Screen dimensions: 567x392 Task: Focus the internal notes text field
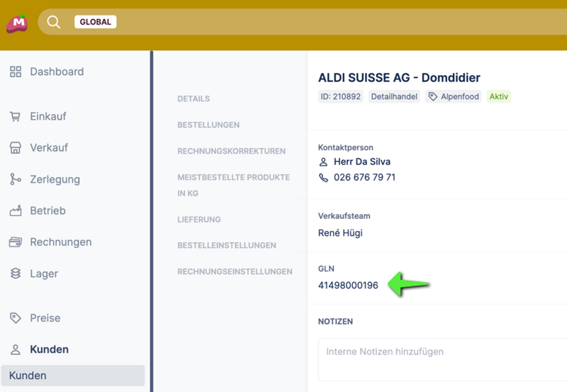[442, 359]
